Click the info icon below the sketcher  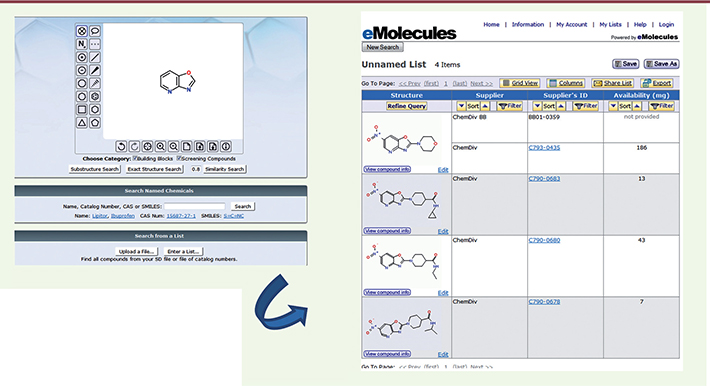click(x=226, y=146)
